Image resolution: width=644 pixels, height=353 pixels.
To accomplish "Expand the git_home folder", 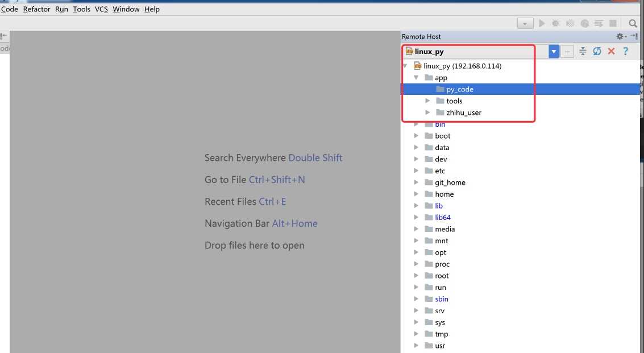I will (x=416, y=182).
